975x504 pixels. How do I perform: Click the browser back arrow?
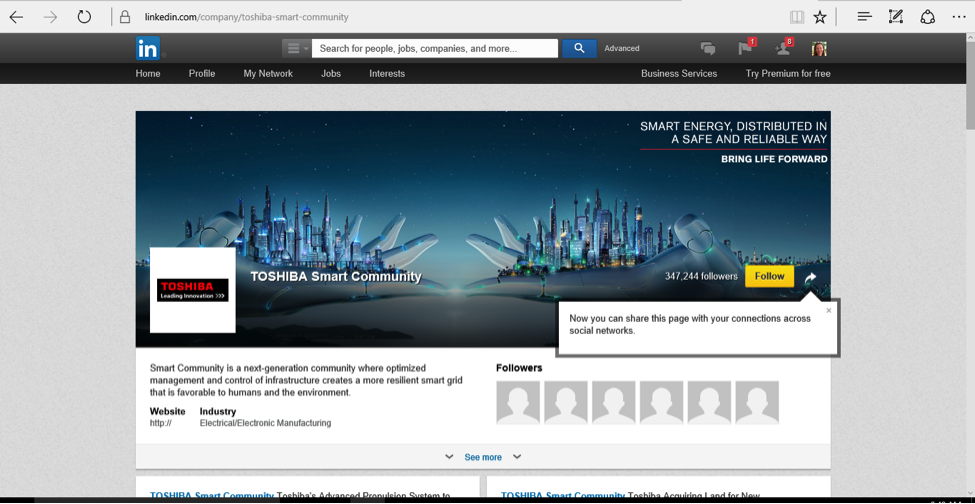[x=16, y=17]
